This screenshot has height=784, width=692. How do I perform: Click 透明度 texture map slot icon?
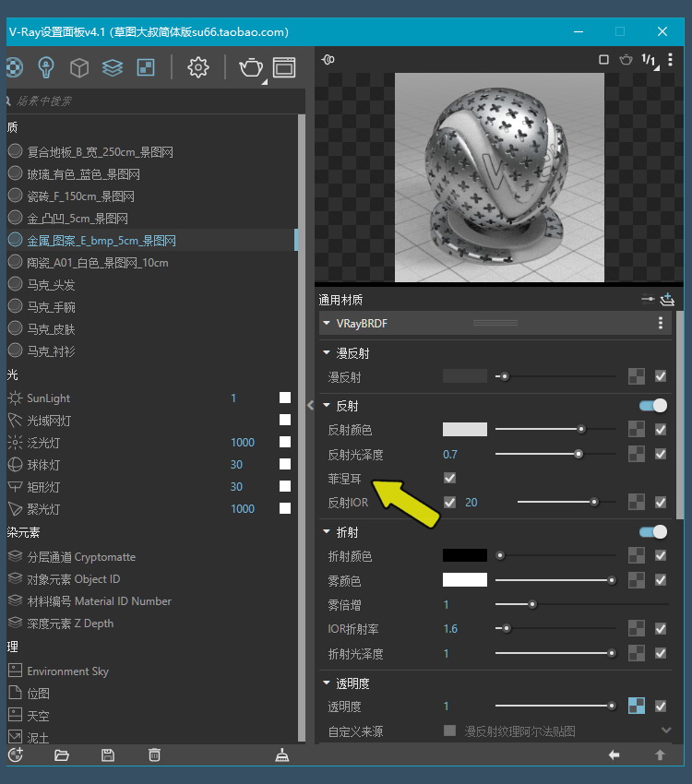(x=637, y=706)
